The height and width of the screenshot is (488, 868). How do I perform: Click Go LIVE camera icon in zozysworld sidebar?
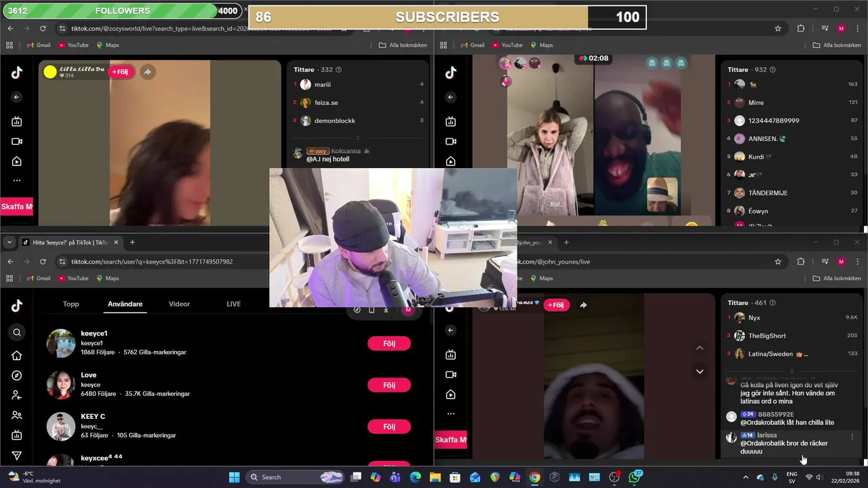17,142
